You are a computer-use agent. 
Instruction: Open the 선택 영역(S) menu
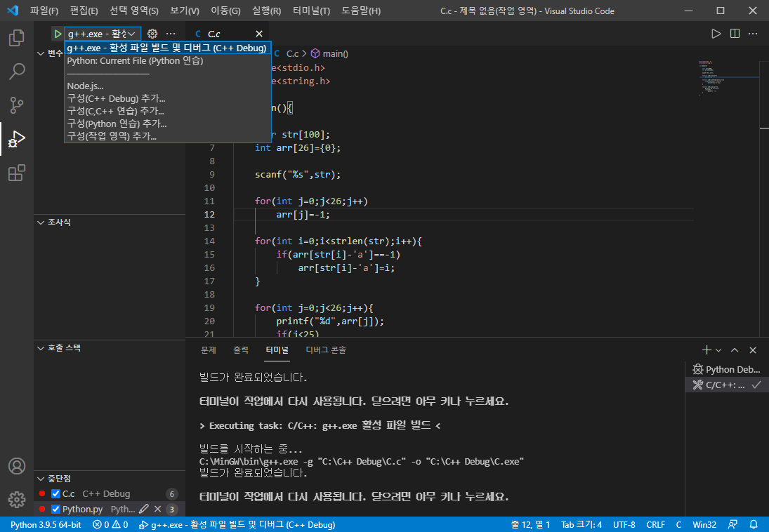coord(134,11)
